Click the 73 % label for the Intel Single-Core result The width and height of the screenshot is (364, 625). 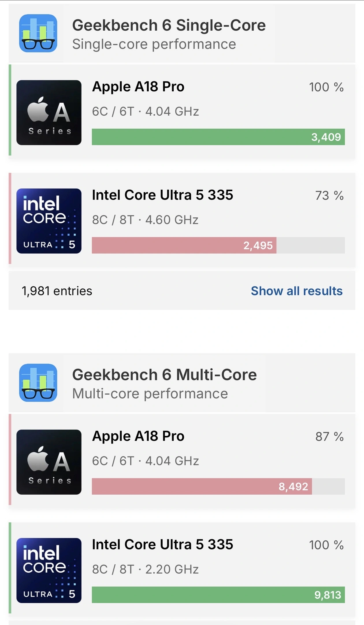coord(329,196)
